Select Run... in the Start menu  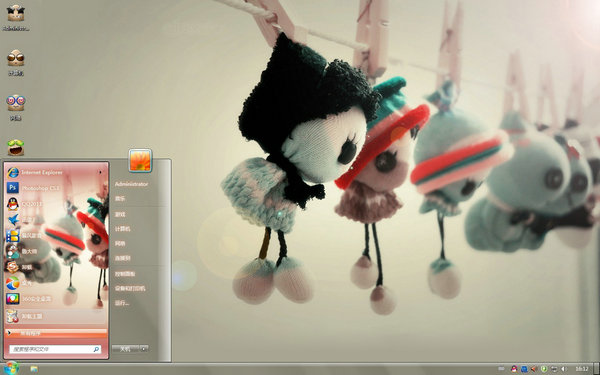tap(122, 303)
